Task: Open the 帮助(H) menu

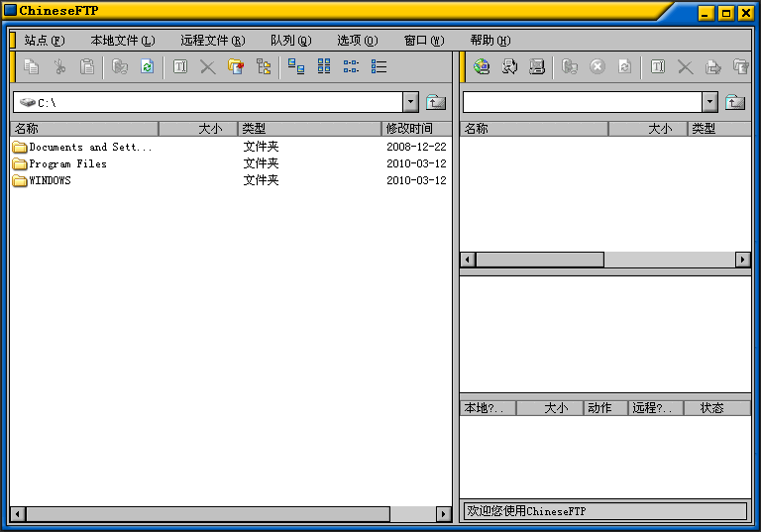Action: coord(490,41)
